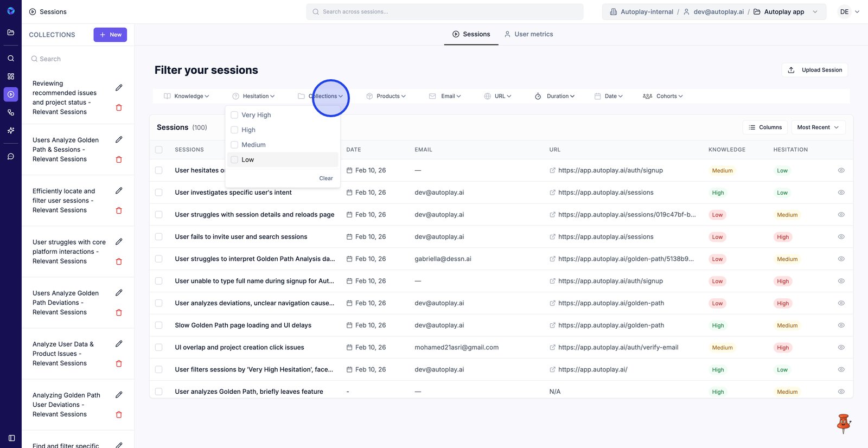The width and height of the screenshot is (868, 448).
Task: Expand the Cohorts filter dropdown
Action: 663,96
